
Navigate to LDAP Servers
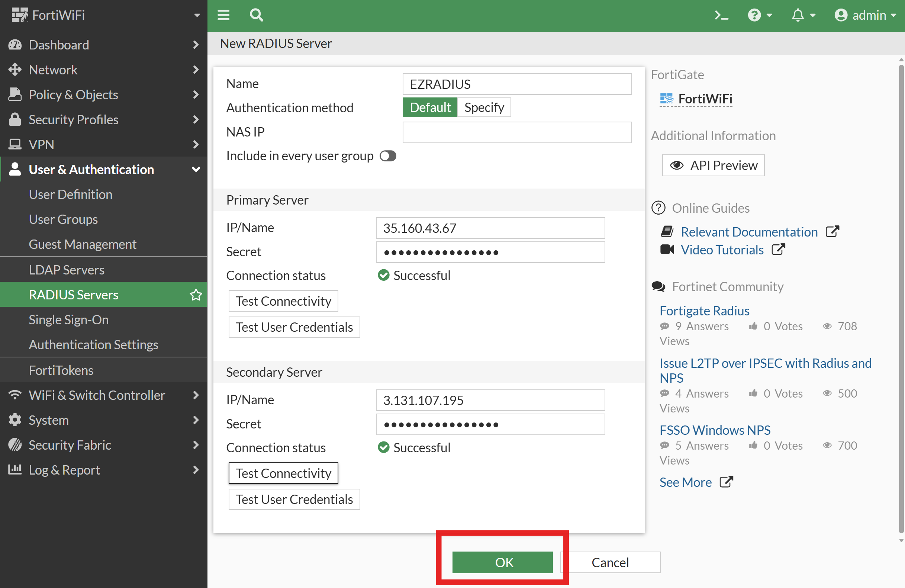67,270
